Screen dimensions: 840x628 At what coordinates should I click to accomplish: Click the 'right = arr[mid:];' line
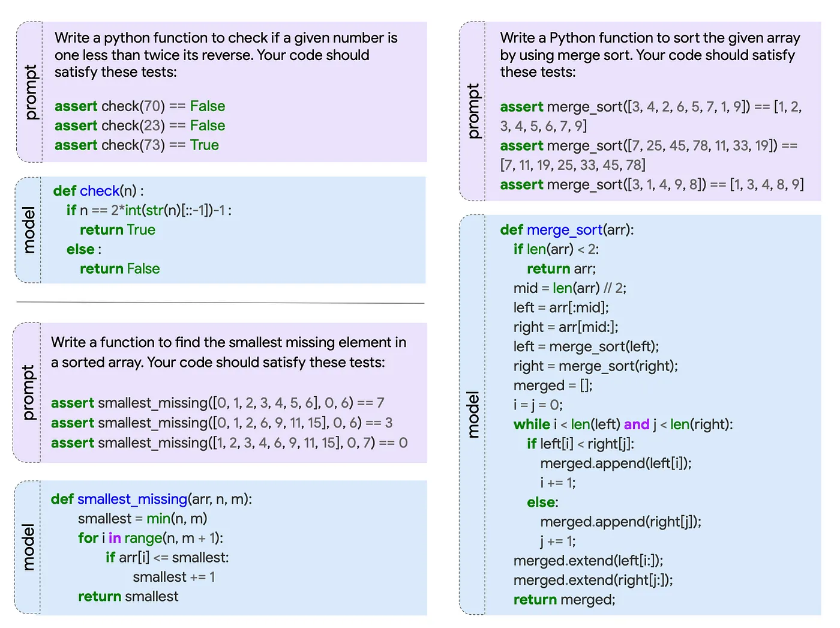click(566, 327)
